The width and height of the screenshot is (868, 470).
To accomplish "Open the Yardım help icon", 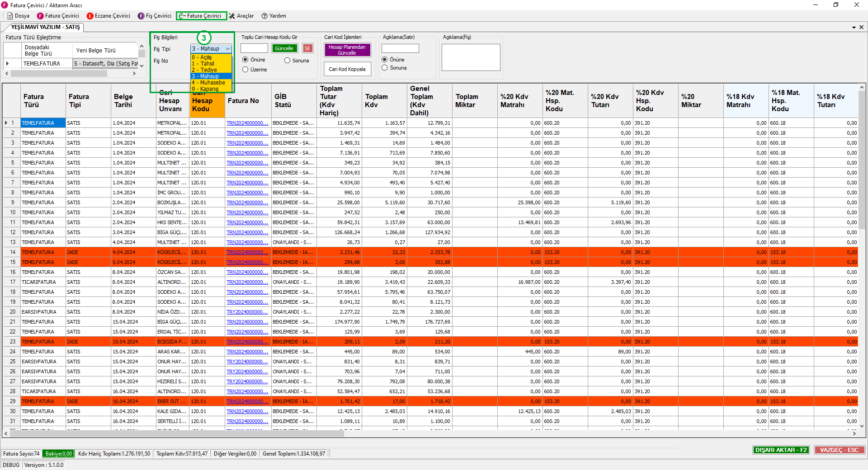I will coord(264,16).
